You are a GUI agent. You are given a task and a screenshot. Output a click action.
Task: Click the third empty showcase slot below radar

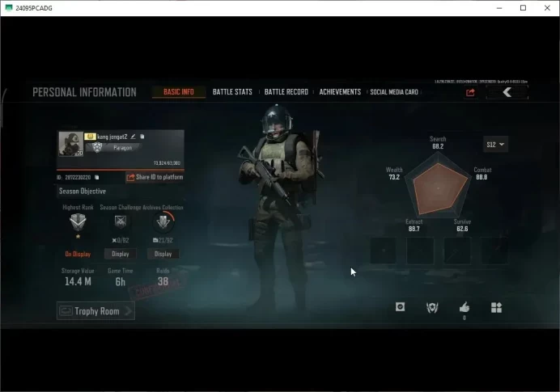pos(457,251)
